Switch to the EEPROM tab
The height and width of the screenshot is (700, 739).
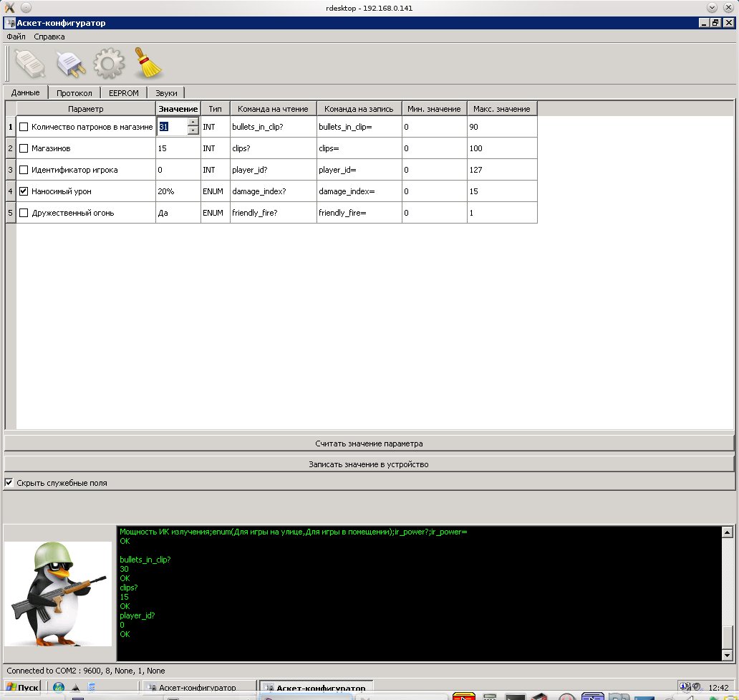[123, 93]
